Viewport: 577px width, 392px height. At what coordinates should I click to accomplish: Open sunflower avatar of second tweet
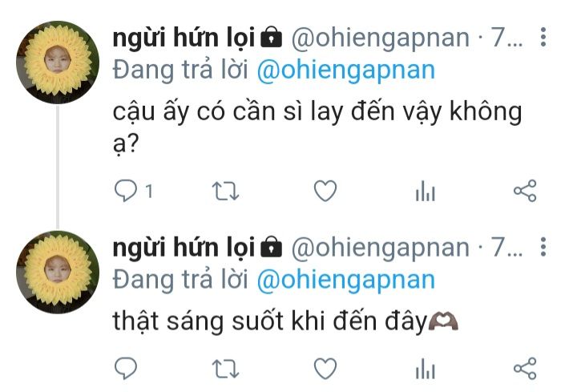(x=58, y=272)
